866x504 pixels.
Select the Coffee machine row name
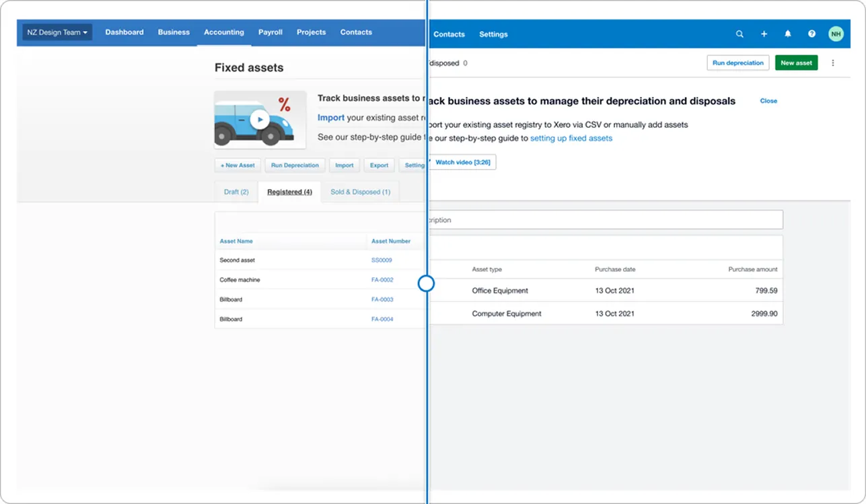(x=240, y=279)
